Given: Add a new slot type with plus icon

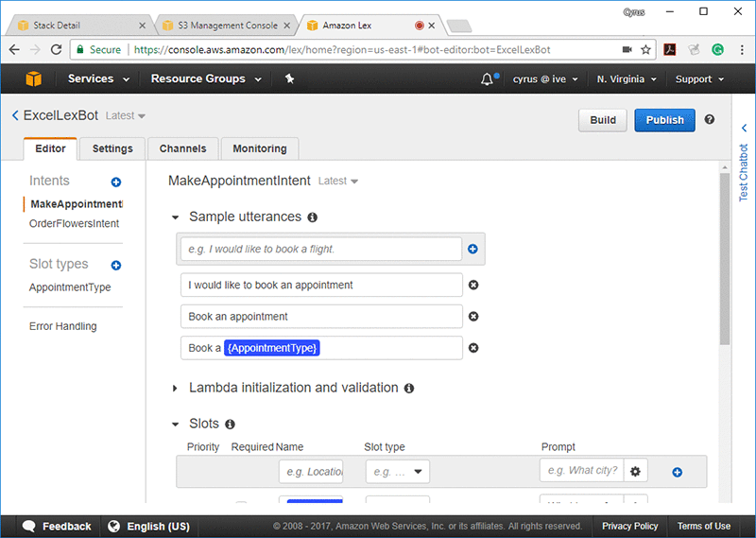Looking at the screenshot, I should (x=115, y=266).
